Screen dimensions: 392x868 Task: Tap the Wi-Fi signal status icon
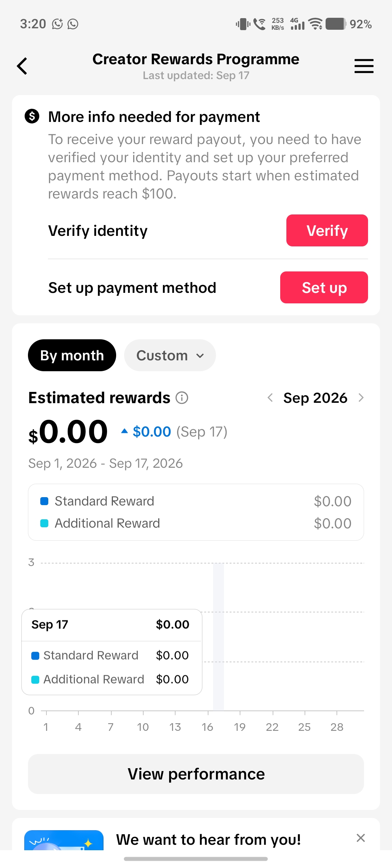click(x=315, y=24)
